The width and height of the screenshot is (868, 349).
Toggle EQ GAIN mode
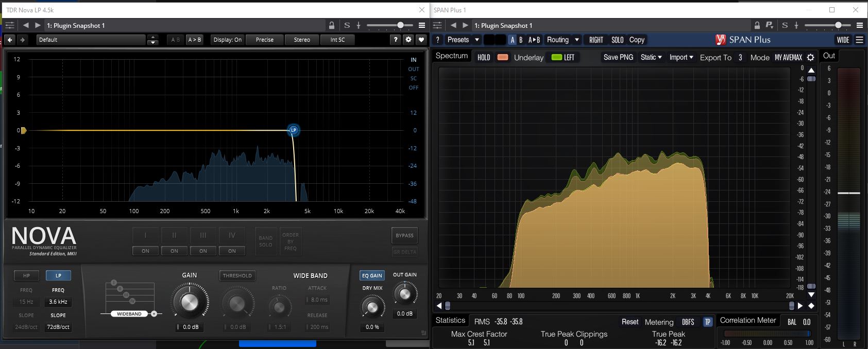pyautogui.click(x=372, y=275)
